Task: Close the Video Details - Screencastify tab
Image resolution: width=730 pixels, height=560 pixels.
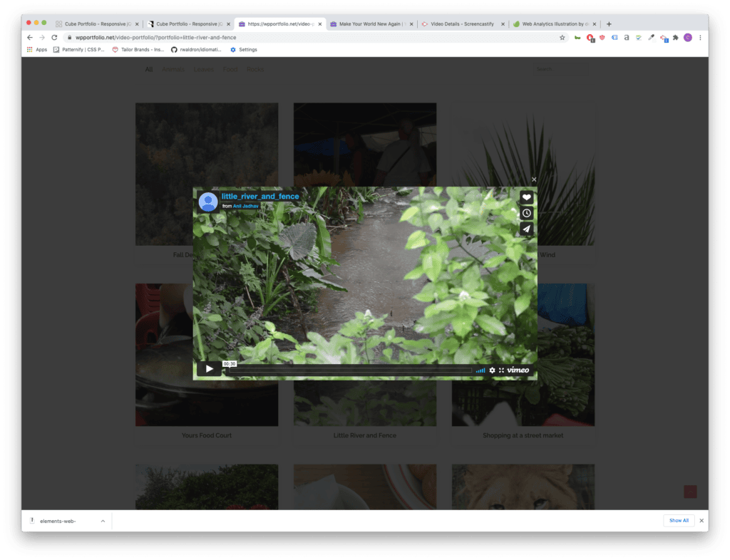Action: point(503,24)
